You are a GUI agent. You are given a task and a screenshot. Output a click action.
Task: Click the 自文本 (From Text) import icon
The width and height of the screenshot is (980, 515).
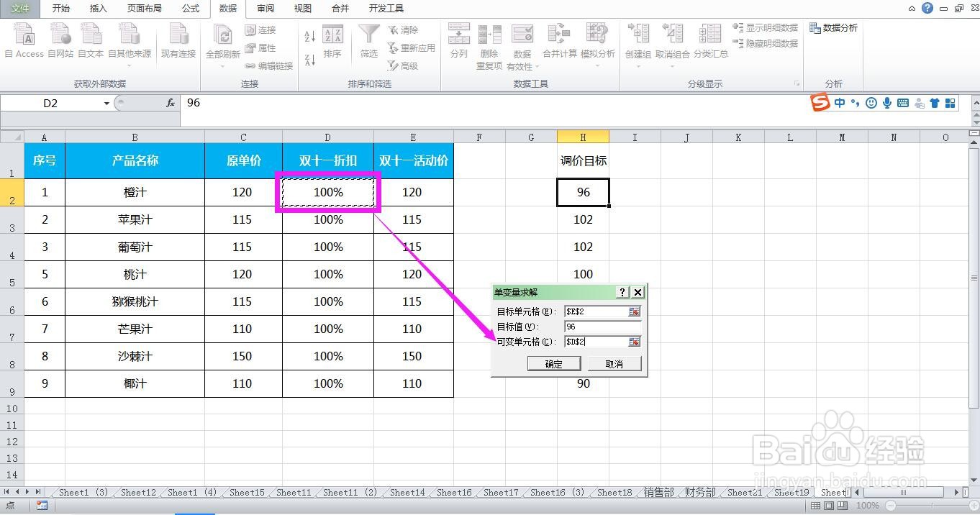[x=91, y=36]
